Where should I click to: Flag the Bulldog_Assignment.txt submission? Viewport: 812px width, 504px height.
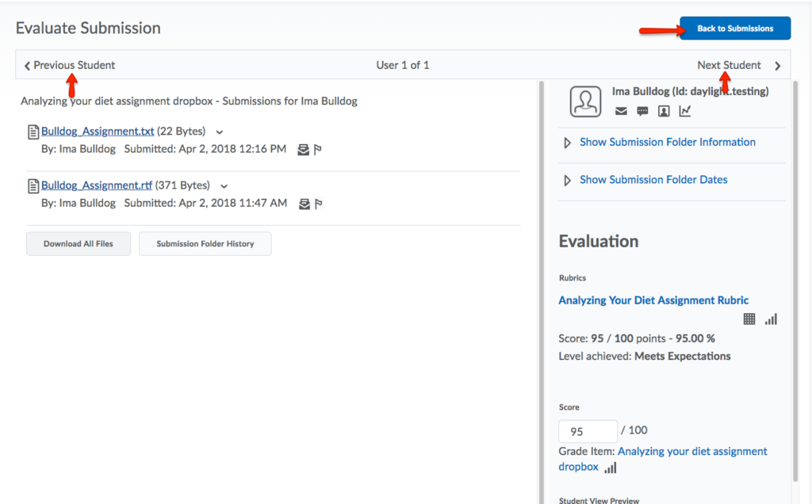click(x=318, y=149)
